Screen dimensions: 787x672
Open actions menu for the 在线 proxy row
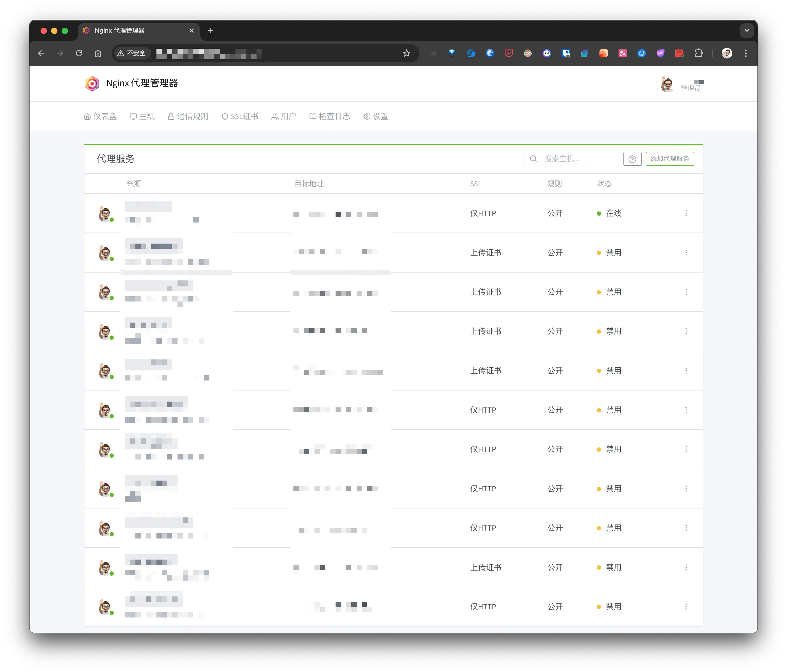(686, 213)
